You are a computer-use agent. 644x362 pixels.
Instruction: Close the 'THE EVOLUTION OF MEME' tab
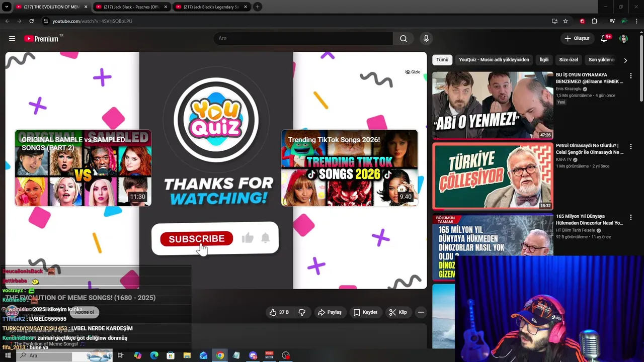click(86, 7)
